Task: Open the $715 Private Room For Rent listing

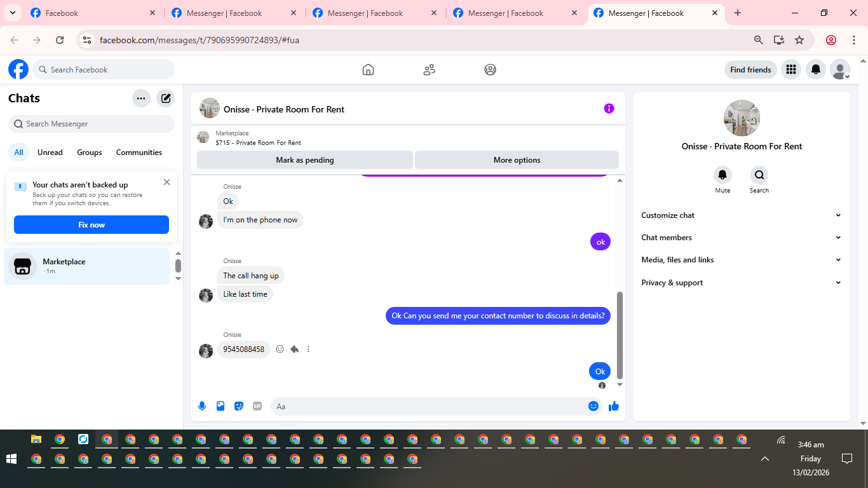Action: point(258,143)
